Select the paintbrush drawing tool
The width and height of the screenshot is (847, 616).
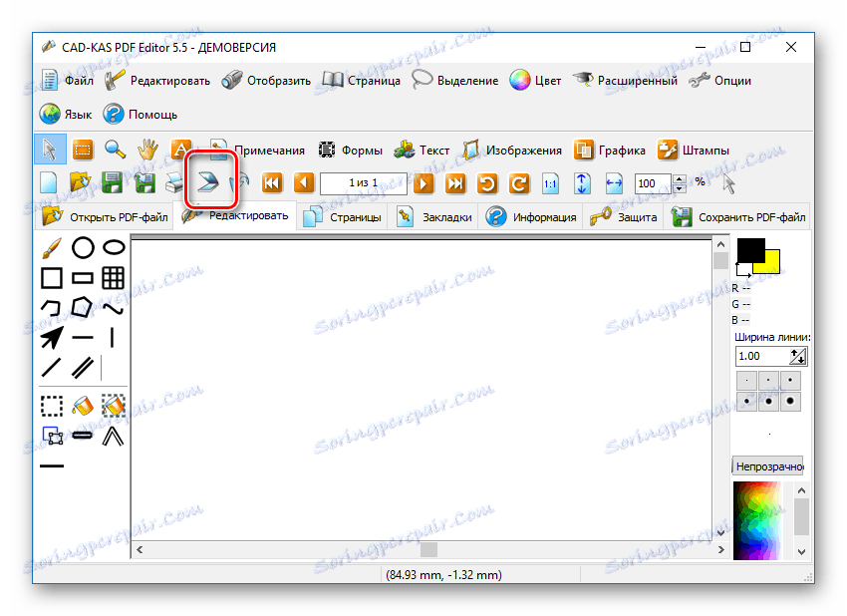click(52, 248)
